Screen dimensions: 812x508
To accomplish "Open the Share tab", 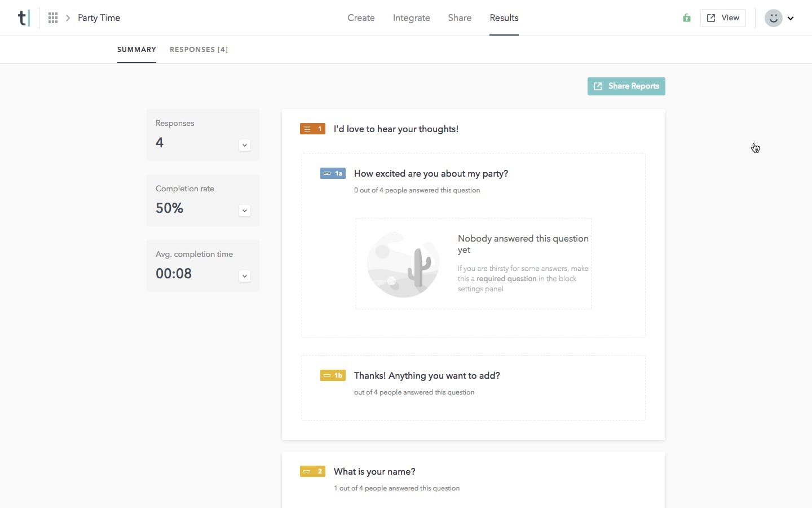I will click(x=460, y=18).
